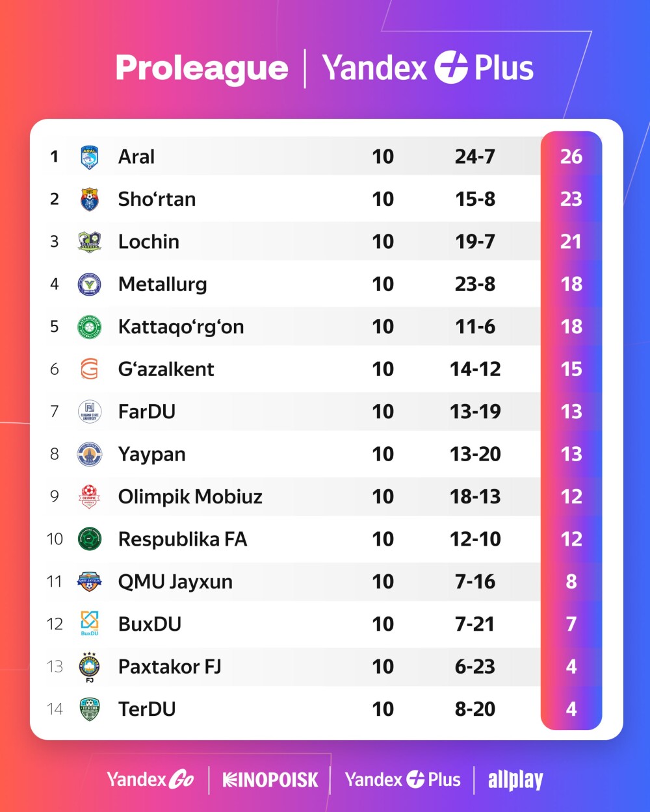Click the Olimpik Mobiuz red badge
This screenshot has width=650, height=812.
90,497
